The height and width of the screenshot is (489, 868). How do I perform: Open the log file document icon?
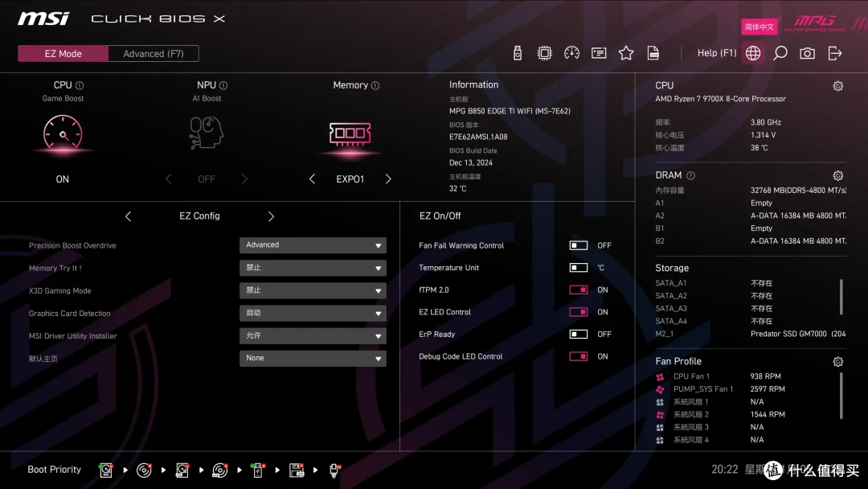click(653, 53)
